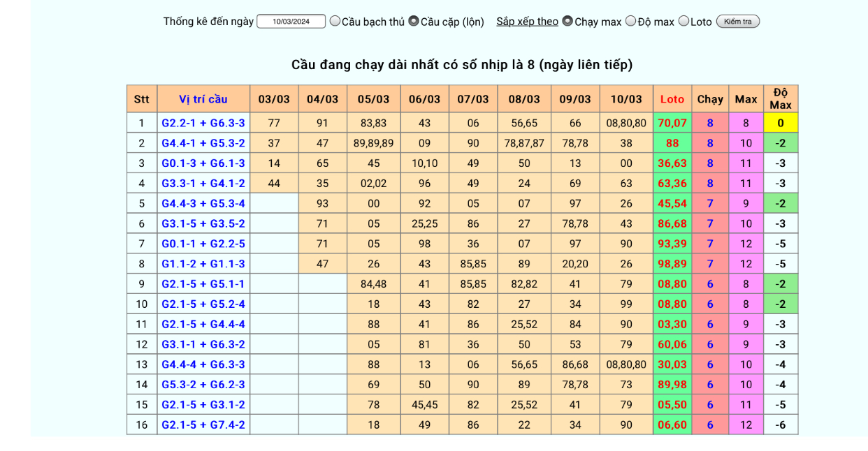Open the G2.1-5 + G3.1-2 link
This screenshot has height=451, width=868.
coord(203,405)
